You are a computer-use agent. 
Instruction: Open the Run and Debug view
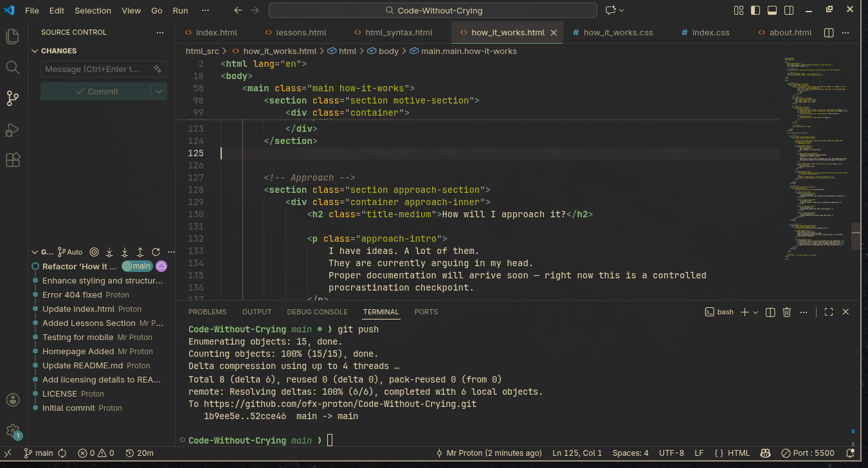[x=13, y=130]
